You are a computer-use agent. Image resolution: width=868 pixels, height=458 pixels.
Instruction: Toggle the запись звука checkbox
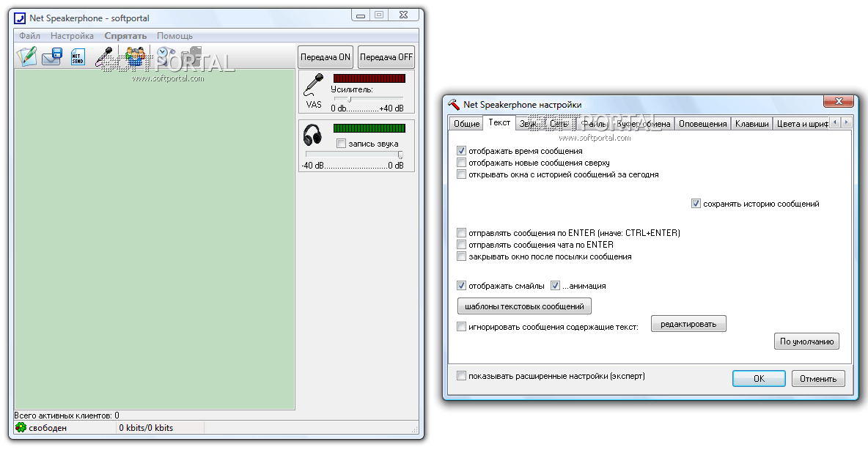point(342,144)
